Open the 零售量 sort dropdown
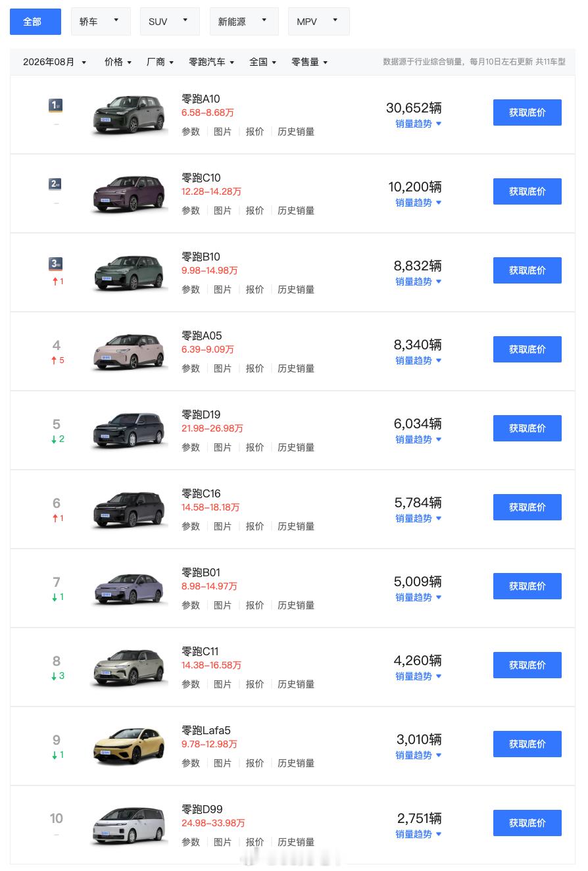The height and width of the screenshot is (871, 588). [310, 62]
